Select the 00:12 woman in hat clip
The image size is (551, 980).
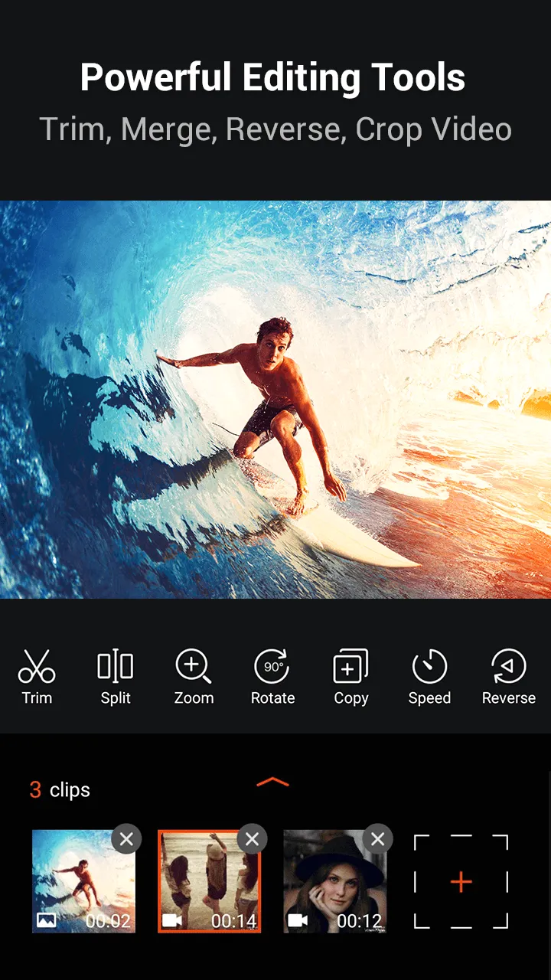point(334,881)
